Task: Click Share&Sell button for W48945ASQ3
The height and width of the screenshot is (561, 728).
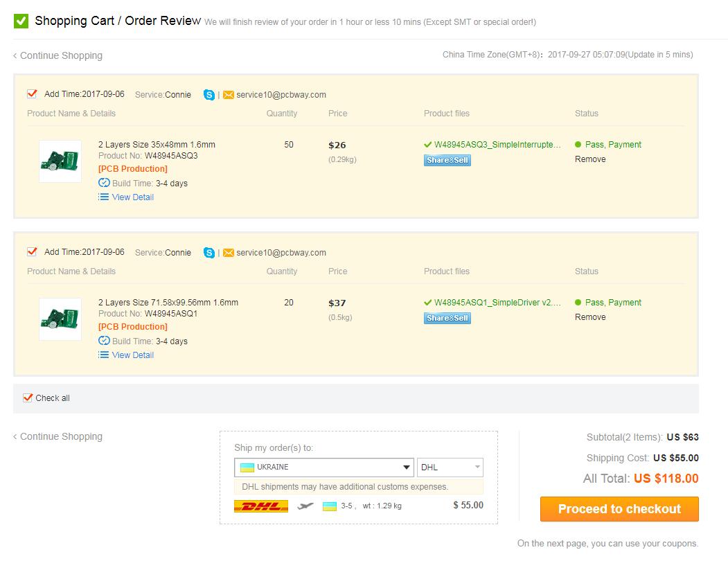Action: (447, 160)
